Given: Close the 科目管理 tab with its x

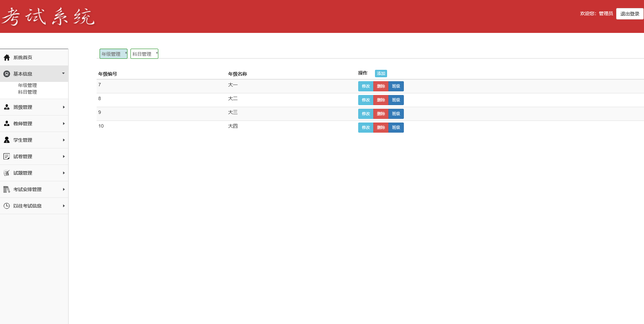Looking at the screenshot, I should pos(157,53).
